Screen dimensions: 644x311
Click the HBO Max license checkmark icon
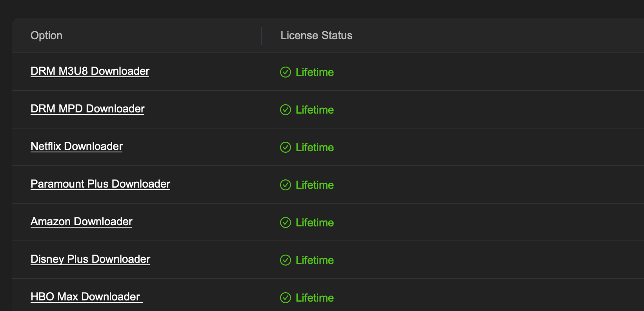286,298
